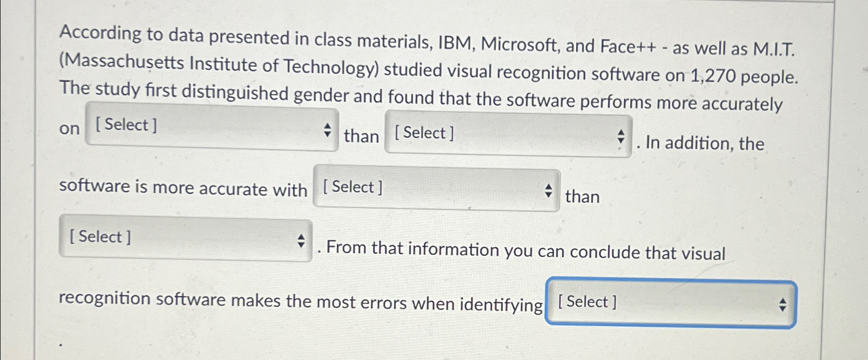Screen dimensions: 868x360
Task: Click the stepper arrows on the first dropdown
Action: (327, 129)
